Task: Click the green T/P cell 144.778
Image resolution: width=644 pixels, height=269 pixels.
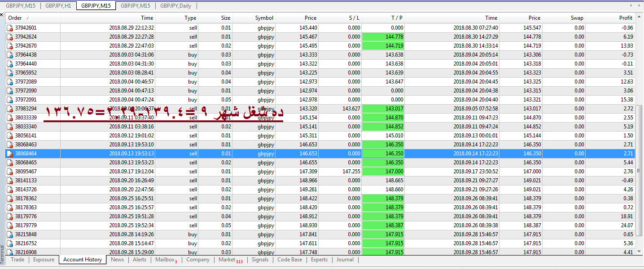Action: (x=383, y=37)
